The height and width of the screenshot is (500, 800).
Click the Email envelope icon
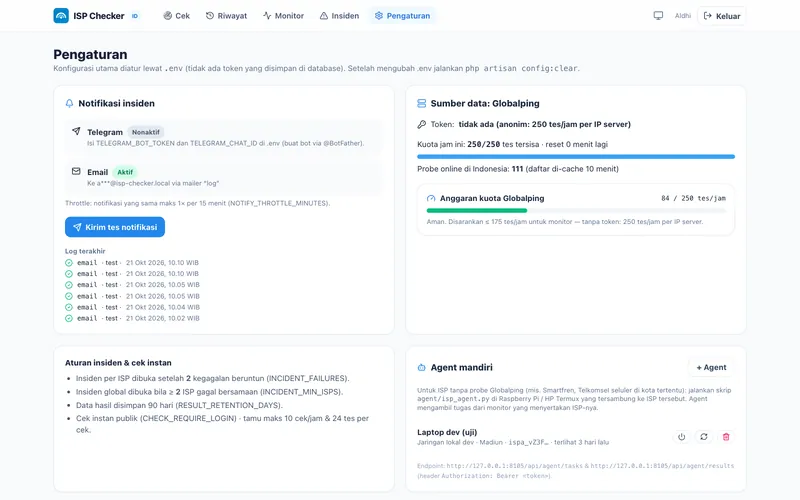click(x=76, y=171)
